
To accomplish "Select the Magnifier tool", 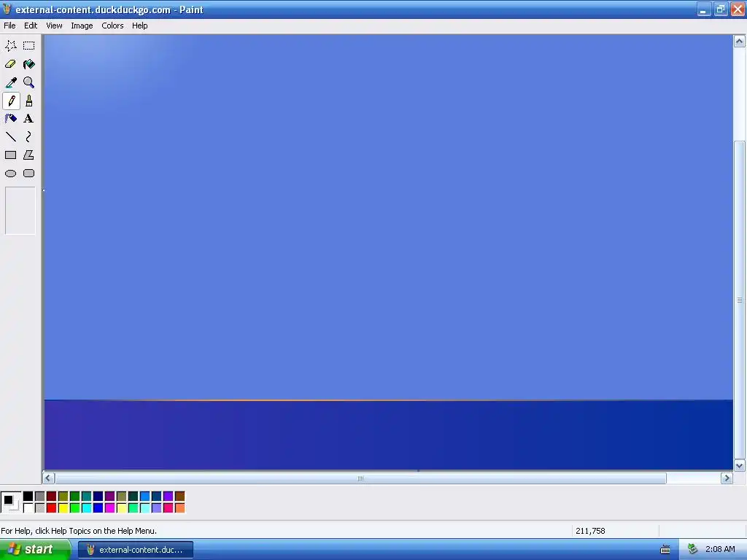I will (29, 82).
